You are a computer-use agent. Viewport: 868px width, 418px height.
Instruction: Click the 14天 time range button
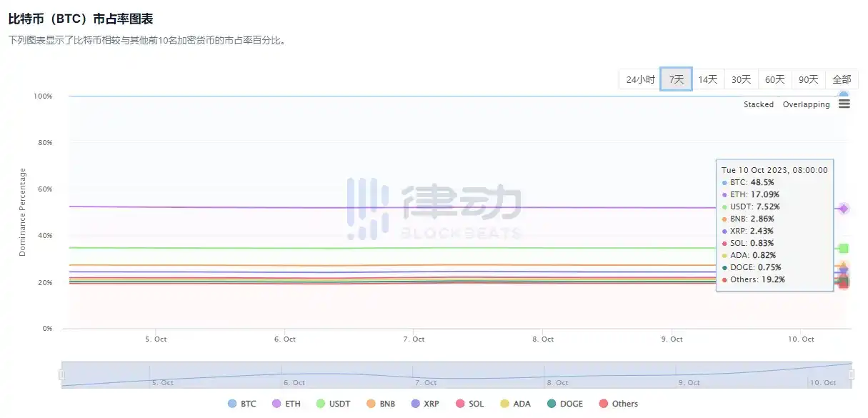click(708, 79)
